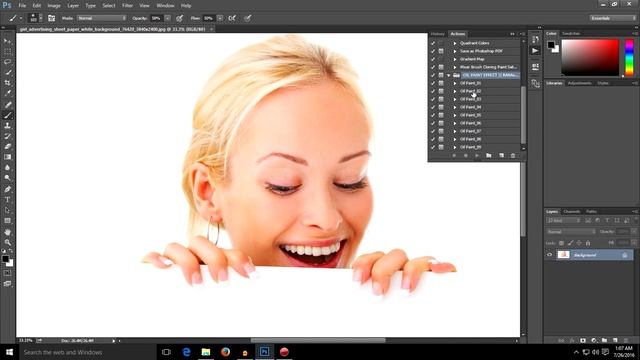Screen dimensions: 640x360
Task: Select the Eraser tool
Action: [7, 147]
